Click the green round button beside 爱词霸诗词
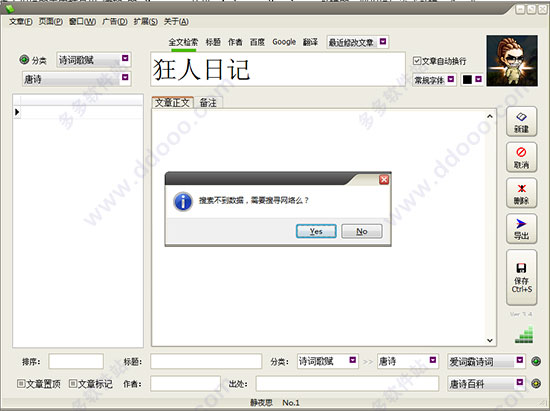550x411 pixels. [536, 361]
